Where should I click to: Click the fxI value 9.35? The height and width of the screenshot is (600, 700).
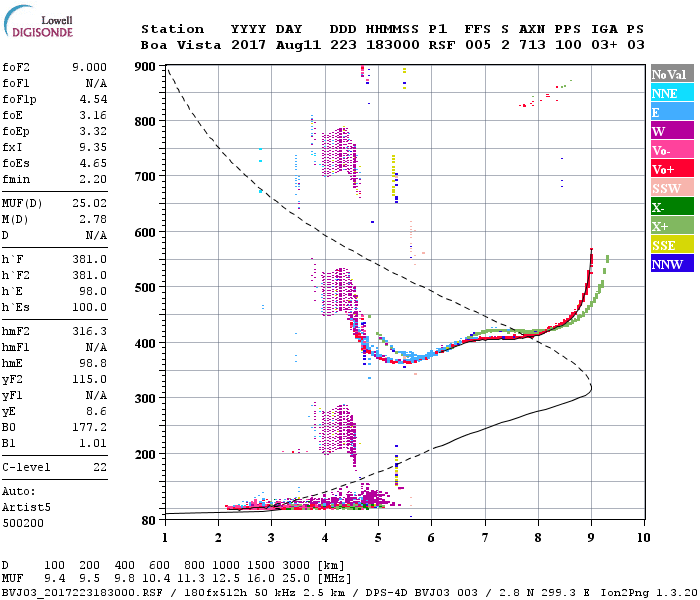(93, 148)
